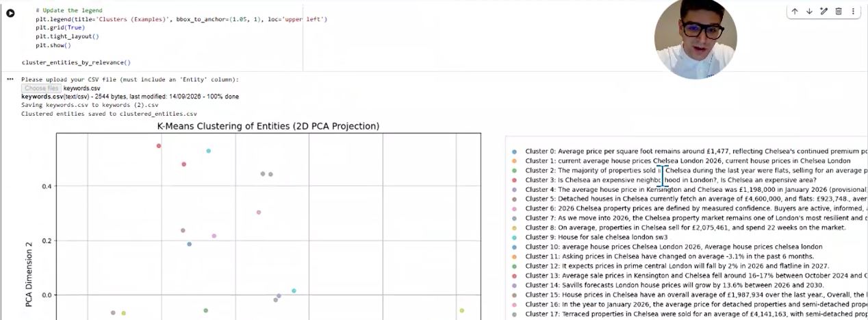Screen dimensions: 868x320
Task: Click the Cluster 2 green legend marker
Action: (514, 171)
